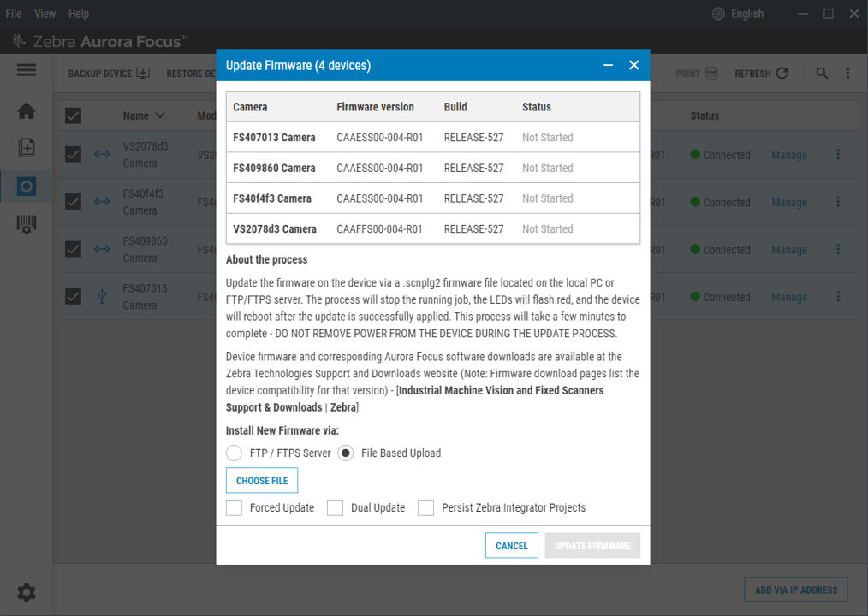
Task: Enable the Dual Update checkbox
Action: (335, 507)
